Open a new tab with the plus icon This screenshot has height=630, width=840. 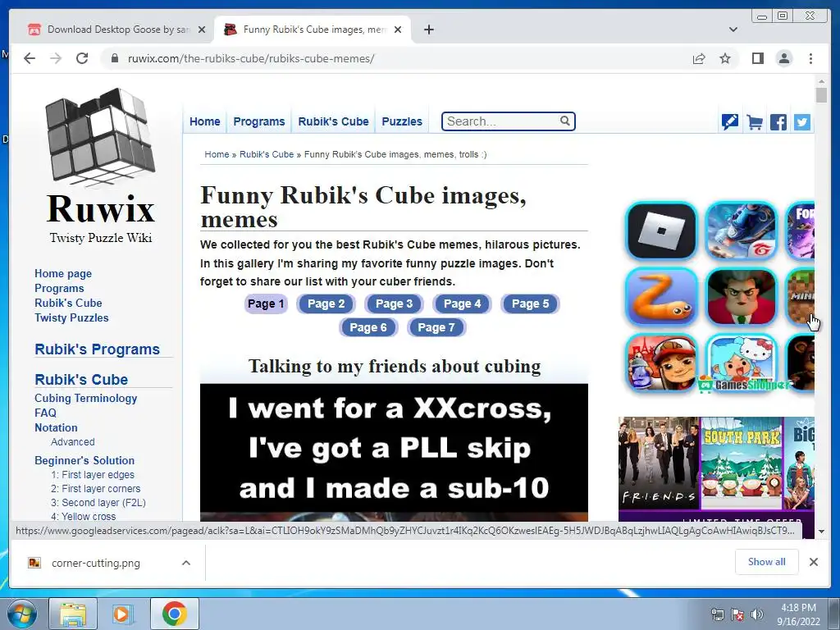point(428,30)
